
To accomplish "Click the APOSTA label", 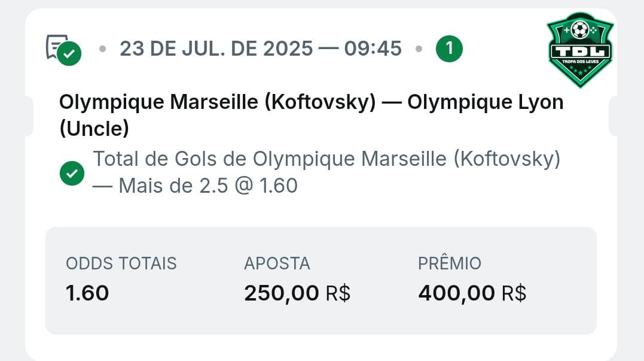I will click(277, 263).
